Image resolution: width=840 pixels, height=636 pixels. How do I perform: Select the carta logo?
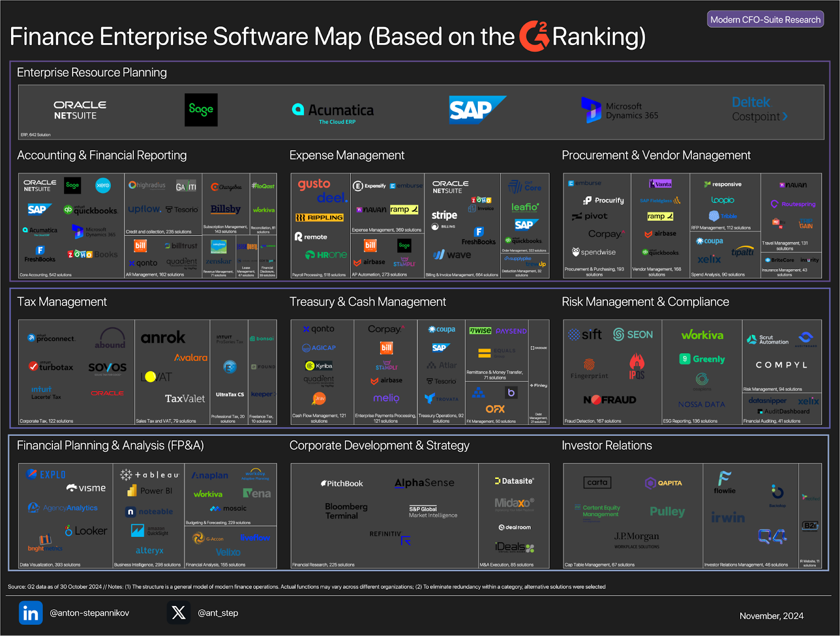(x=597, y=482)
